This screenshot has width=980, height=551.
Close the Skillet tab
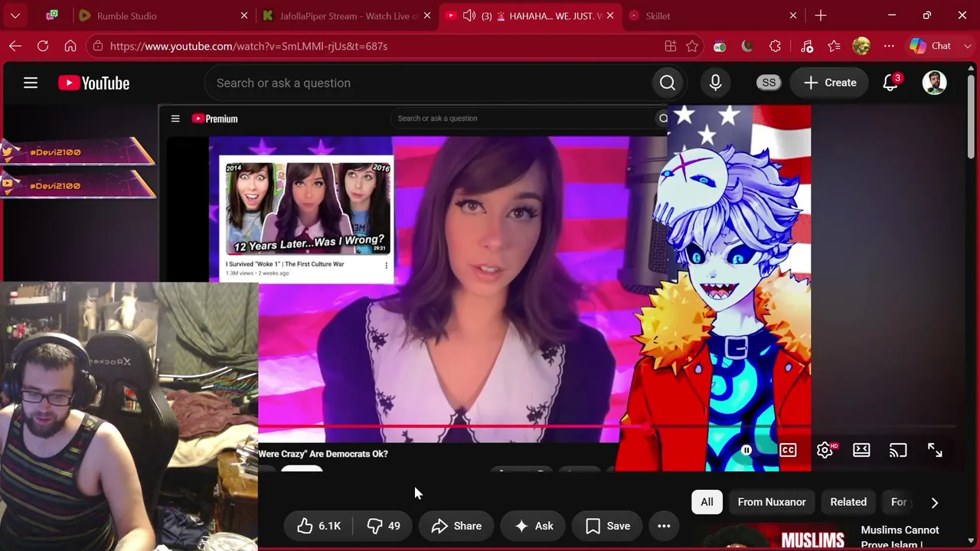pos(793,15)
